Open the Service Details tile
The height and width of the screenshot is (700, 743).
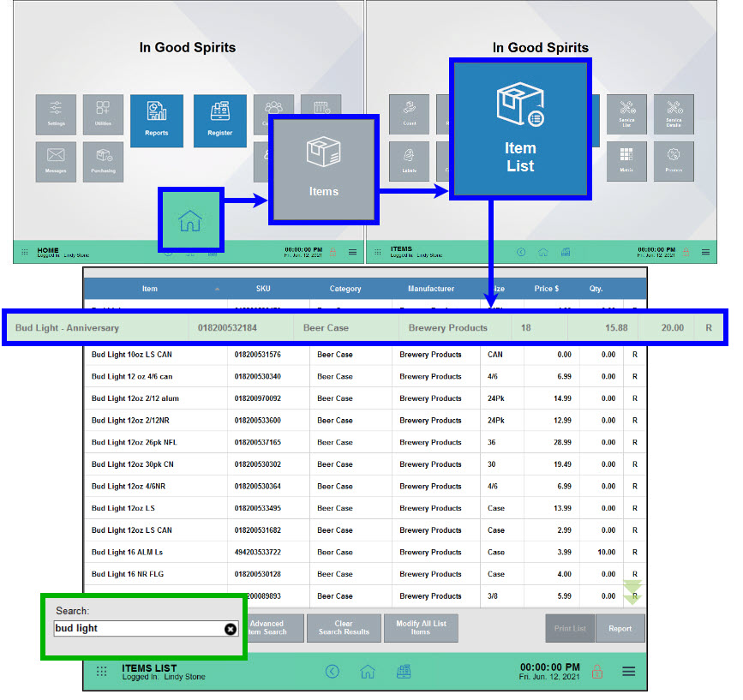(674, 114)
